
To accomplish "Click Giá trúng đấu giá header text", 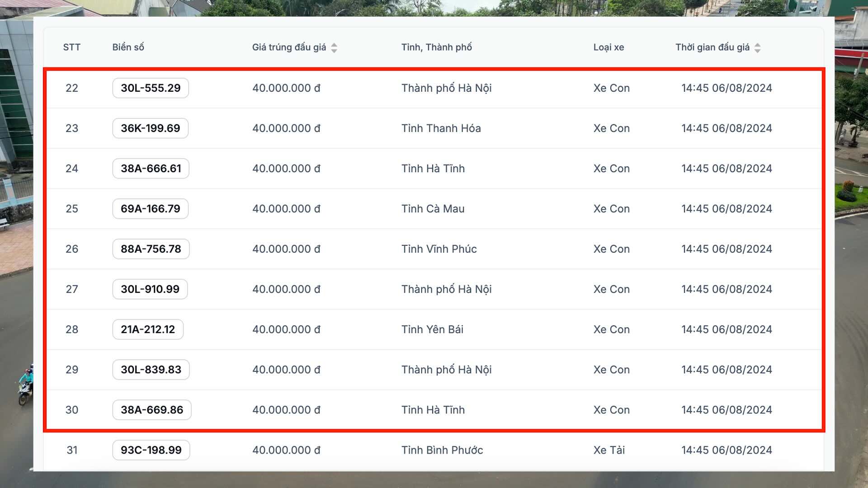I will point(289,47).
